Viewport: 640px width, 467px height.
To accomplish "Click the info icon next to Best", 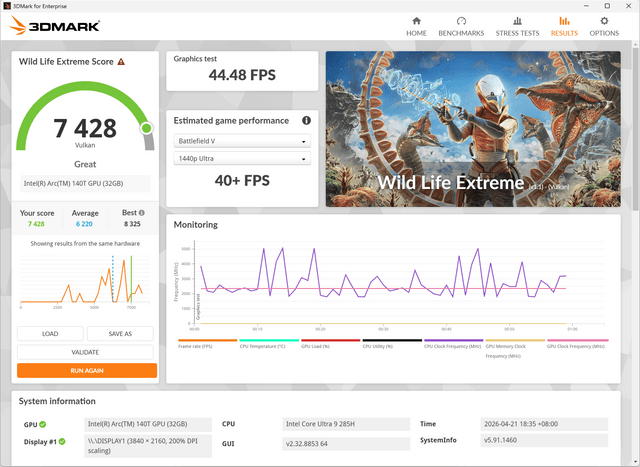I will click(x=142, y=213).
